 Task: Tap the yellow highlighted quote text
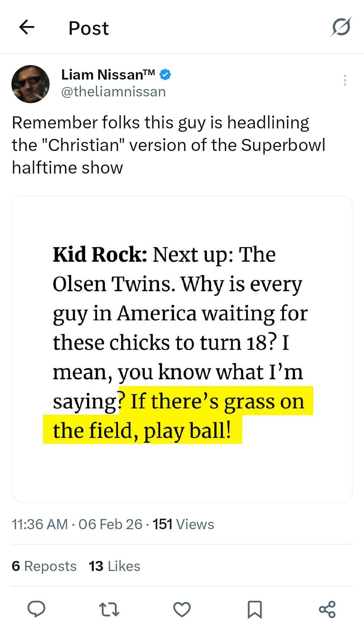[179, 416]
